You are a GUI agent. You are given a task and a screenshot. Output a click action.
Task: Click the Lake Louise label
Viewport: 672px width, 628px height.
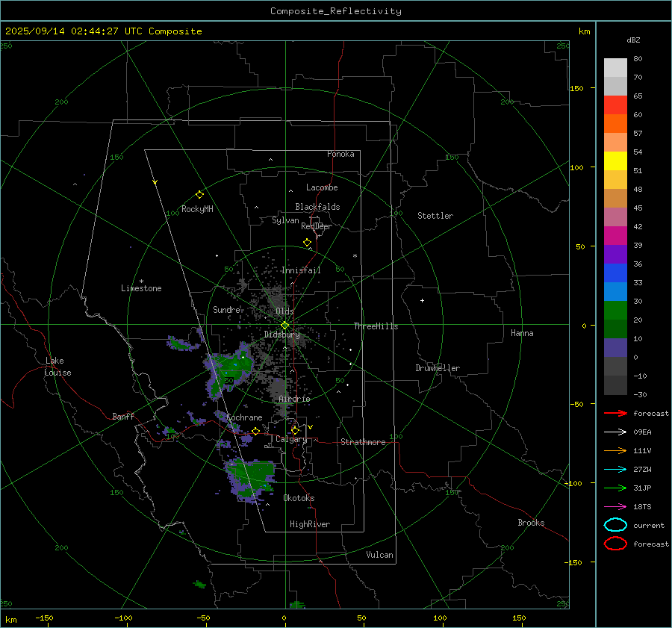57,367
